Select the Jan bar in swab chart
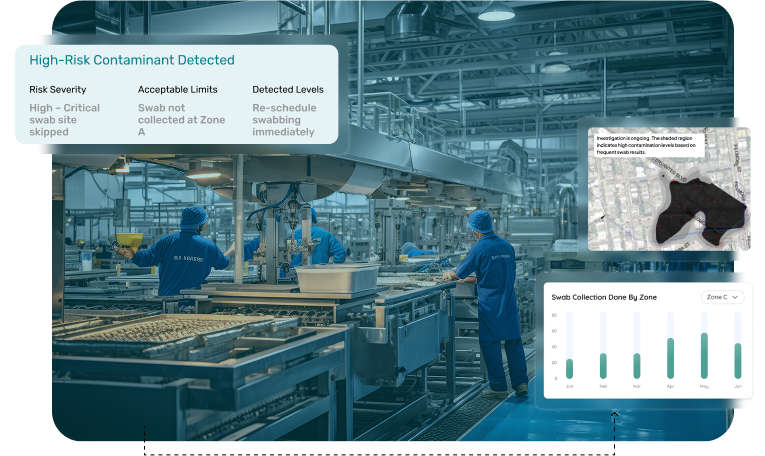This screenshot has width=765, height=456. click(570, 367)
